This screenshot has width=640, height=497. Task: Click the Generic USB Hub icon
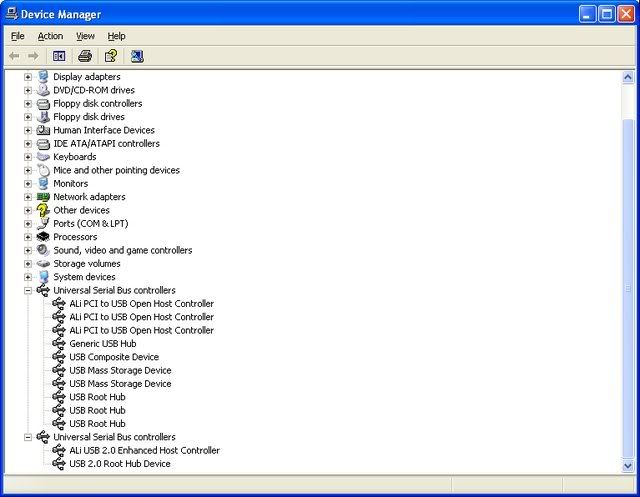(x=59, y=343)
